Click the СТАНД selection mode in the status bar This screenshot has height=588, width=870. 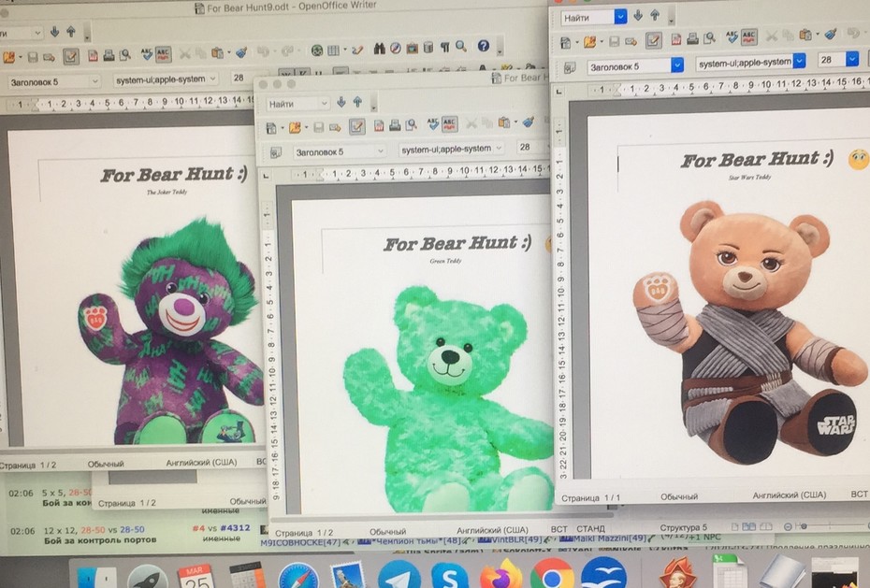(x=590, y=529)
